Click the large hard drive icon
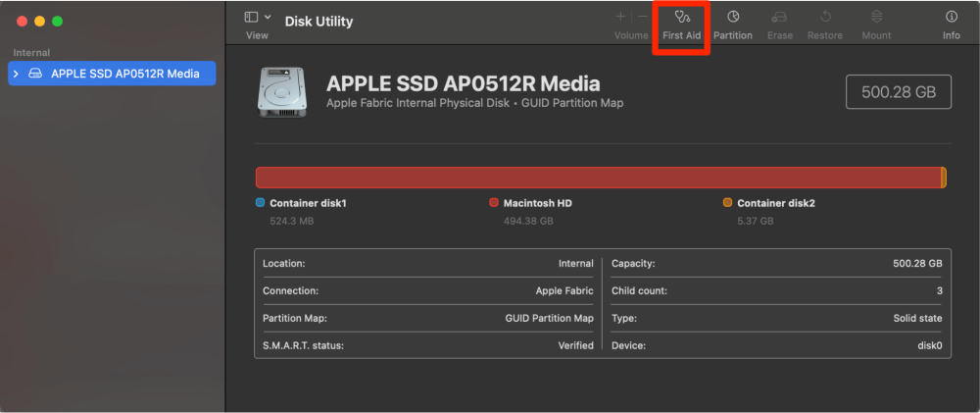Viewport: 980px width, 413px height. pos(284,93)
